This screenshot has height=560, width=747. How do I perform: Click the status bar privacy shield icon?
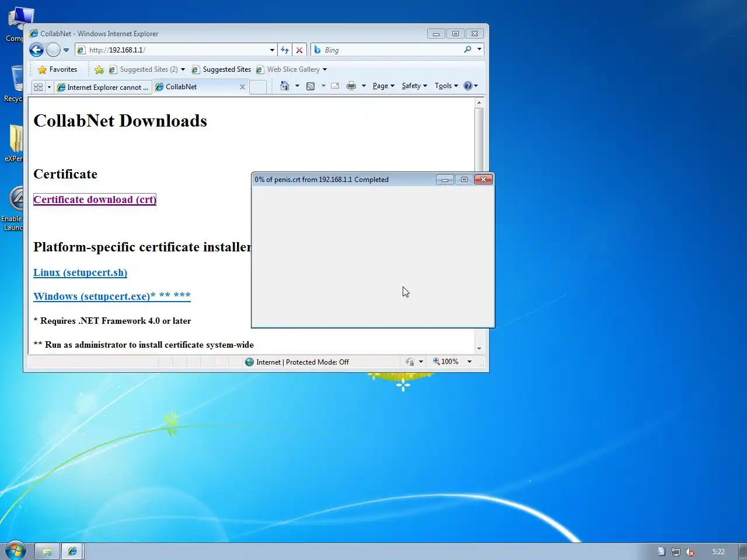(410, 362)
